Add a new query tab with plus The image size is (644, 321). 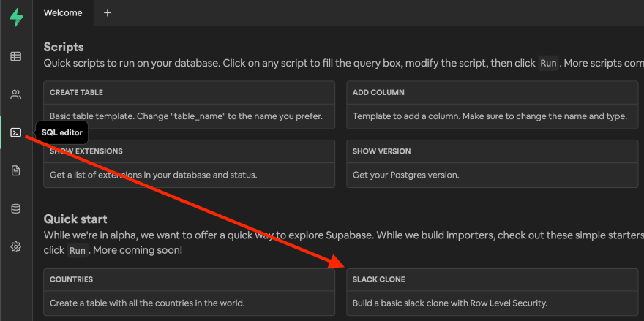[x=107, y=12]
